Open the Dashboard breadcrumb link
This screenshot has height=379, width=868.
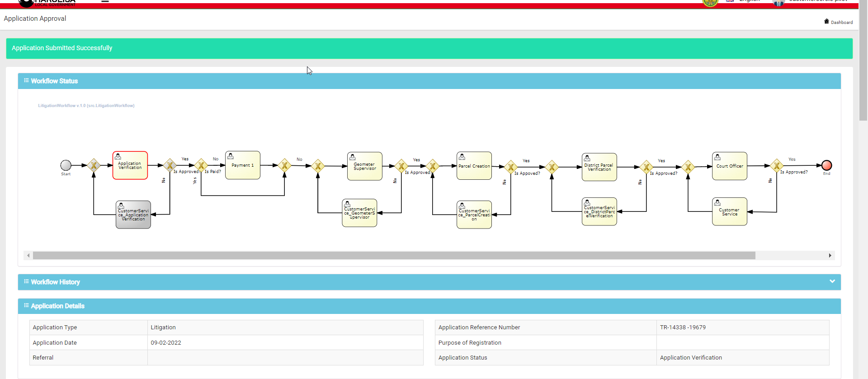pyautogui.click(x=842, y=22)
